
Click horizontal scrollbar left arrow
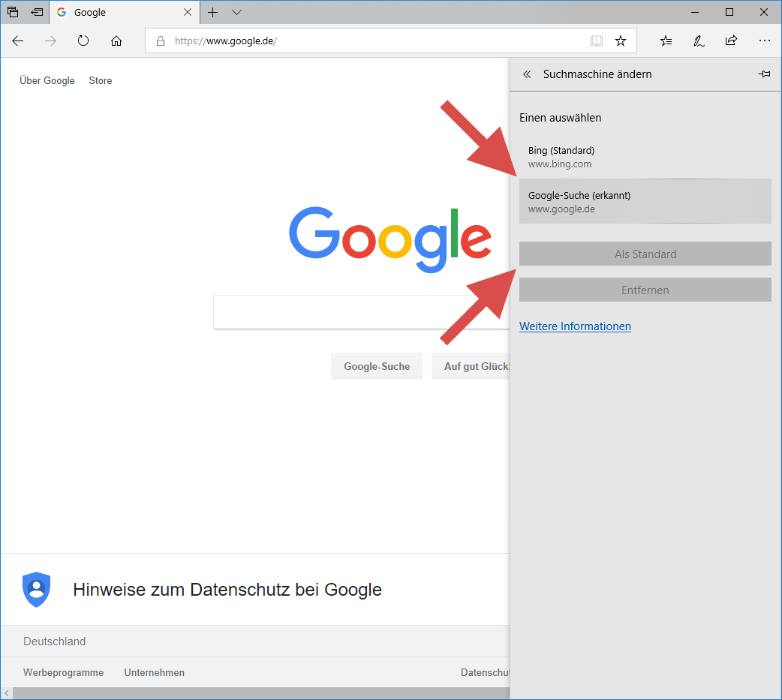click(x=7, y=693)
